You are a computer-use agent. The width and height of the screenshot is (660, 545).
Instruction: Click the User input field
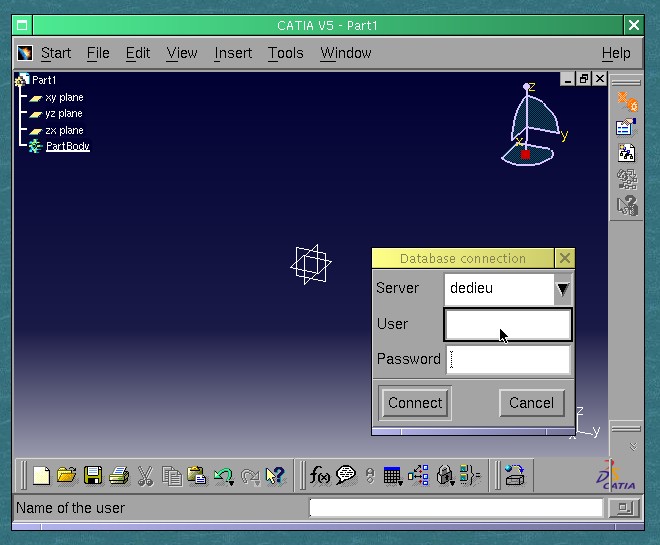508,324
